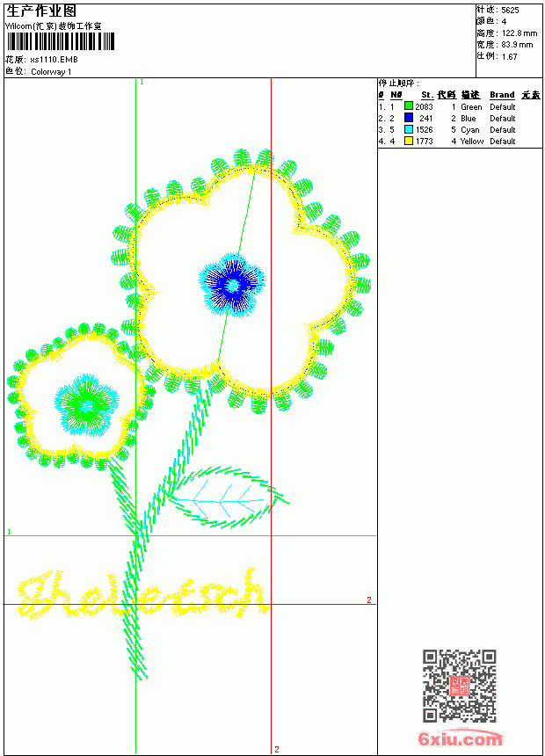The image size is (545, 756).
Task: Click the green center of the small flower
Action: tap(87, 406)
